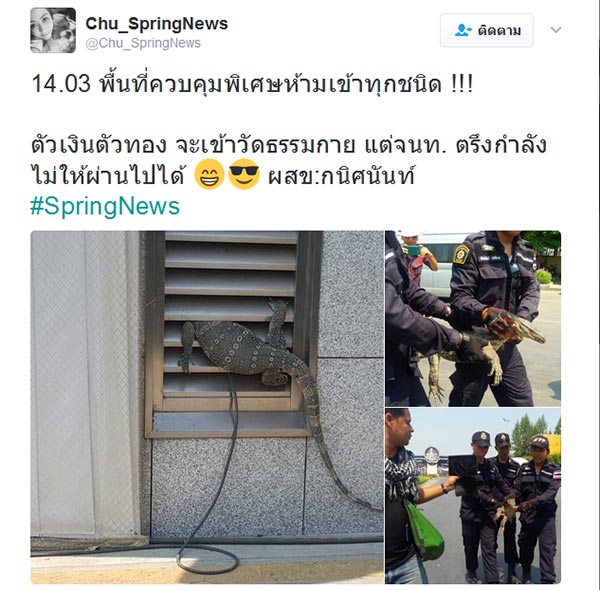600x590 pixels.
Task: Open the #SpringNews hashtag
Action: 105,206
